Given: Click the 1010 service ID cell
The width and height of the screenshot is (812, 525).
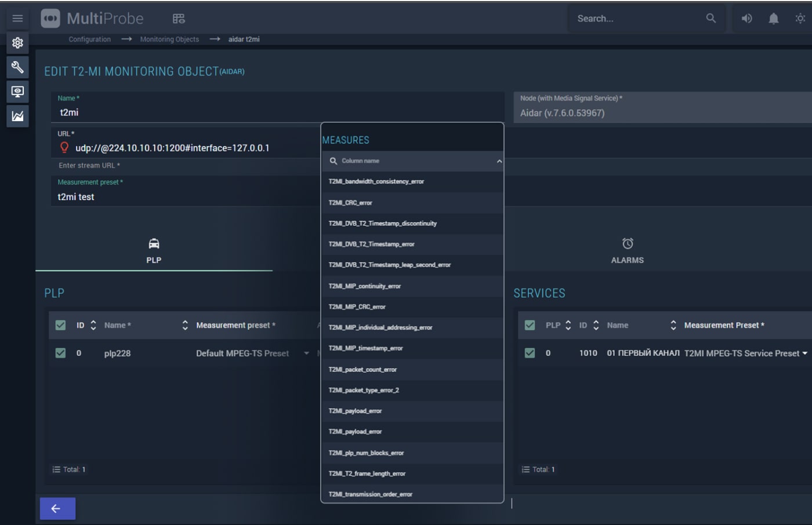Looking at the screenshot, I should click(x=588, y=353).
